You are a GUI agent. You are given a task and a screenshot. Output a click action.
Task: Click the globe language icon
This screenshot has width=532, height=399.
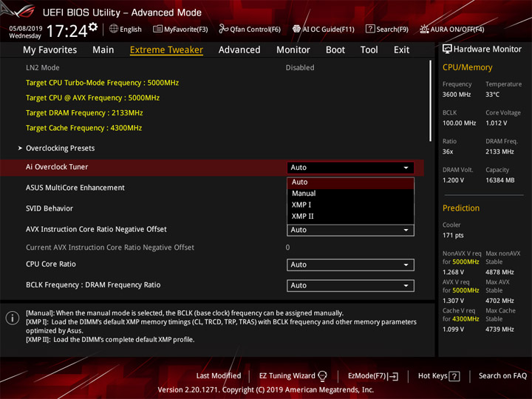point(114,29)
